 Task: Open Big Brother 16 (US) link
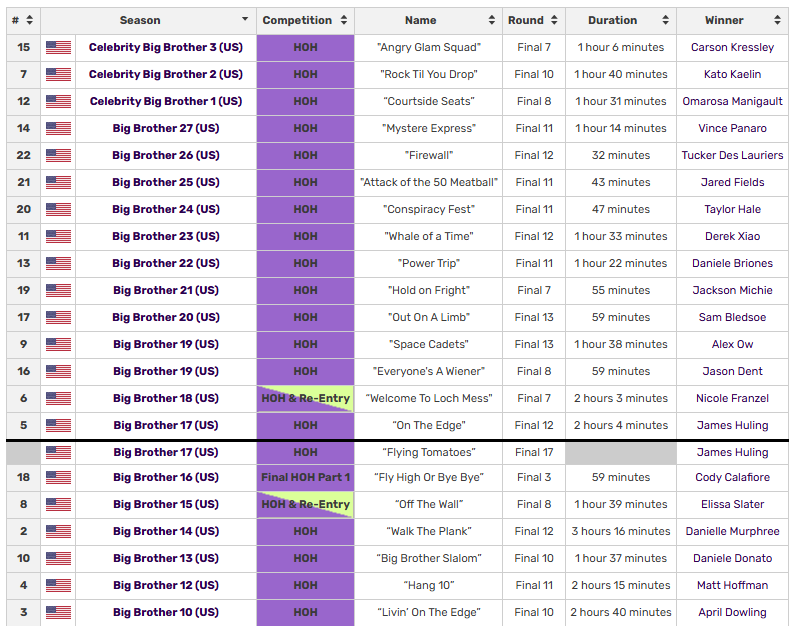(x=166, y=477)
